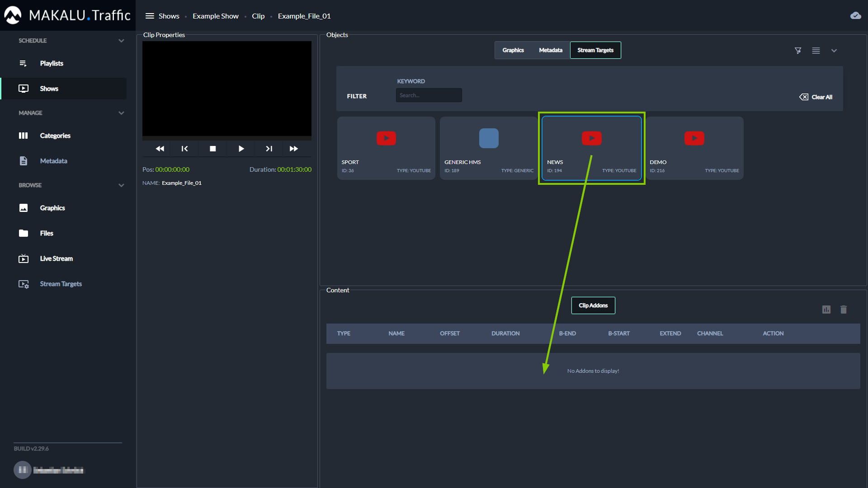Viewport: 868px width, 488px height.
Task: Click Example Show breadcrumb
Action: (x=216, y=16)
